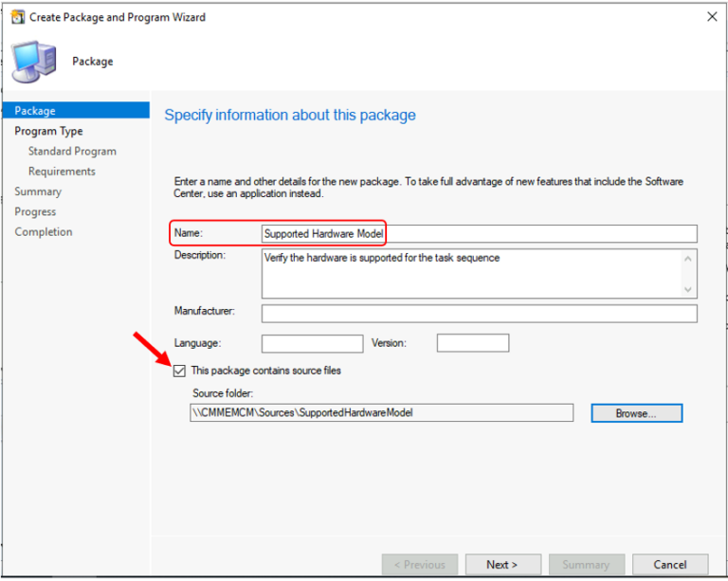
Task: Open the Program Type step
Action: [x=48, y=131]
